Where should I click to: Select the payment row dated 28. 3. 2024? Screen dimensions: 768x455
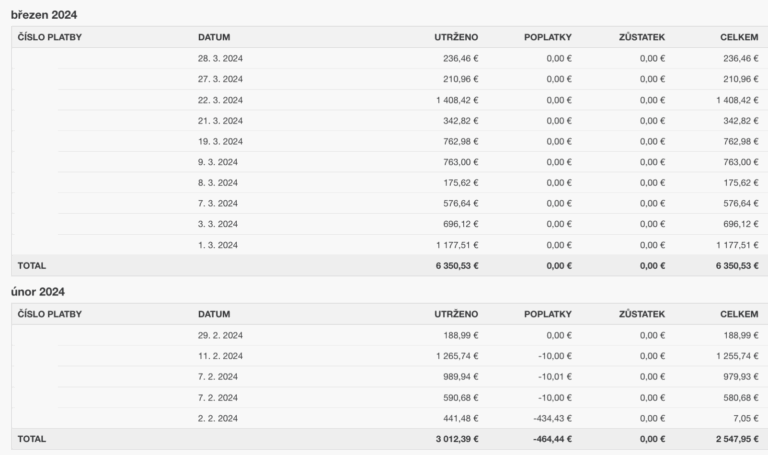point(389,58)
